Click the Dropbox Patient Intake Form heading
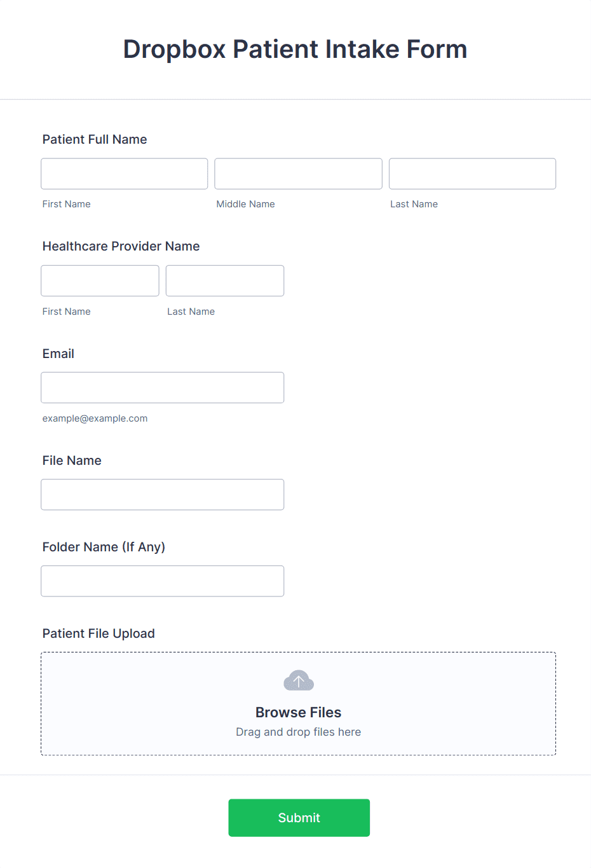This screenshot has width=591, height=868. coord(295,49)
